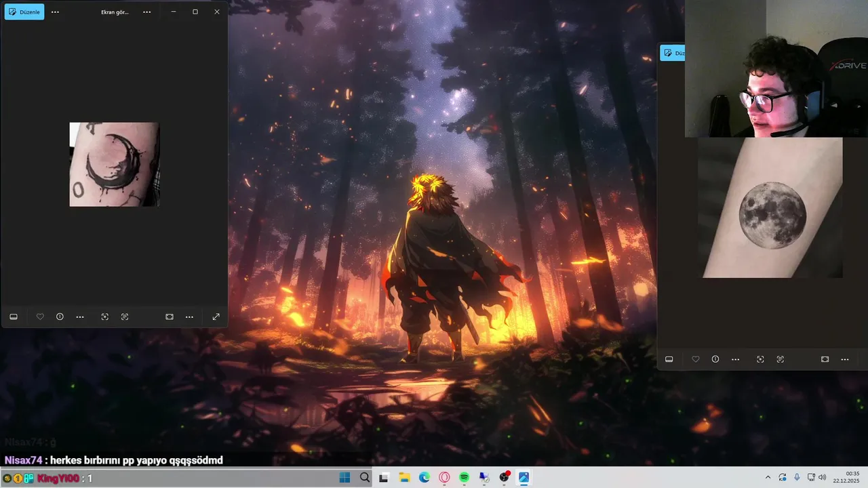The width and height of the screenshot is (868, 488).
Task: Maximize the crescent moon Photos window
Action: coord(195,12)
